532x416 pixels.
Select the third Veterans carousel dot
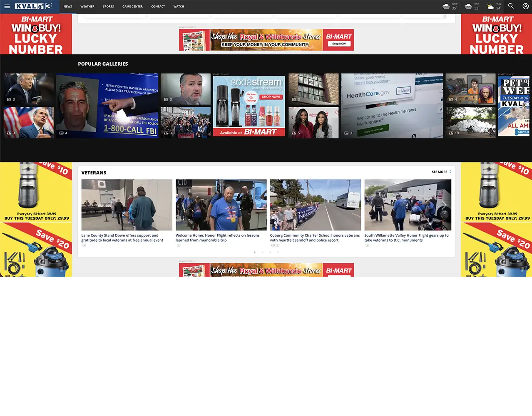click(270, 252)
